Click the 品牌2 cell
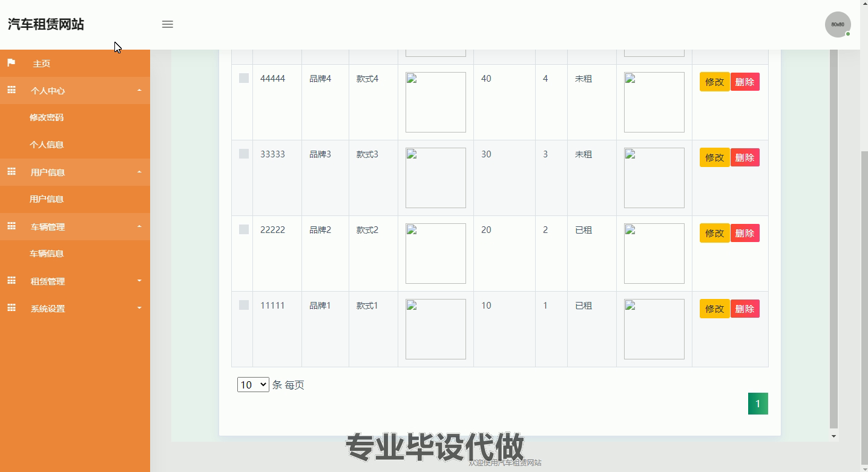 (320, 230)
